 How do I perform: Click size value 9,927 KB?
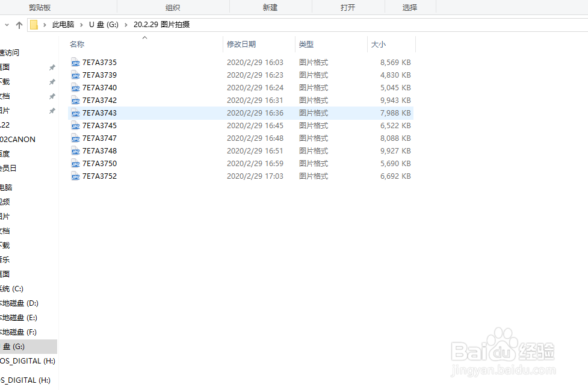click(395, 151)
